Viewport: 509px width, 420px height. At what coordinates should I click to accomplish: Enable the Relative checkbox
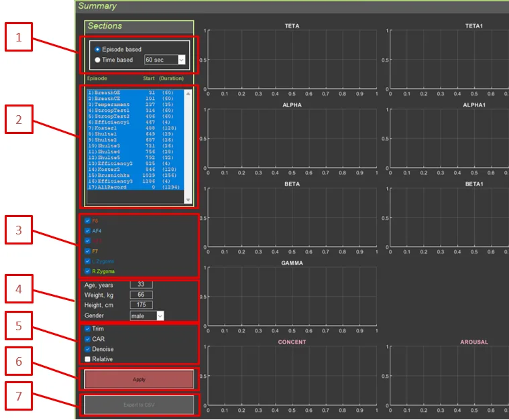coord(88,359)
